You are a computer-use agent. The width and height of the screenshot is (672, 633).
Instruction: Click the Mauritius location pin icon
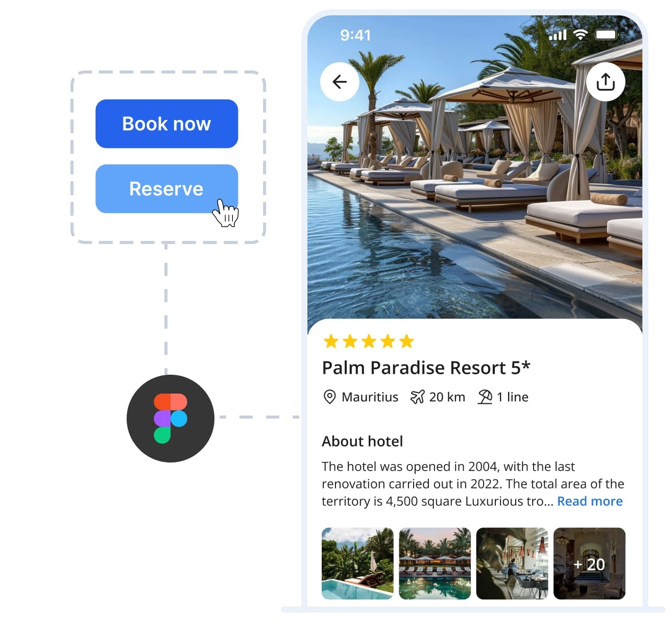(x=330, y=397)
